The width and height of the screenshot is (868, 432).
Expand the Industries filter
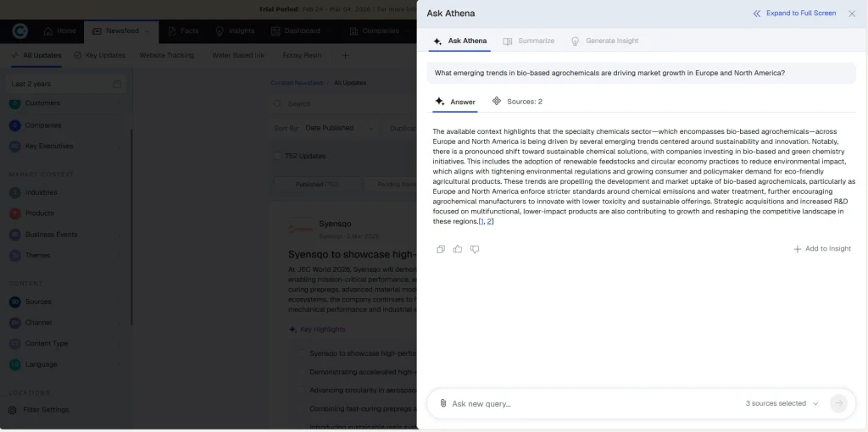[65, 192]
